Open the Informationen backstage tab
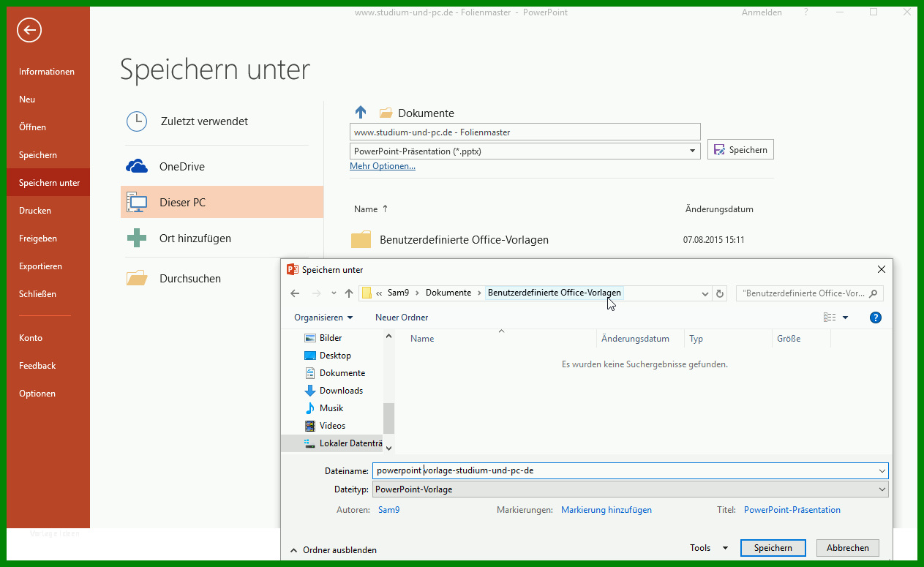This screenshot has width=924, height=567. pos(47,72)
